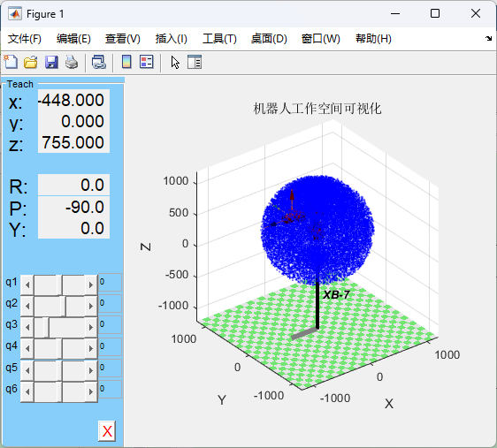Click the Link Plot toolbar icon
Image resolution: width=497 pixels, height=448 pixels.
point(99,62)
